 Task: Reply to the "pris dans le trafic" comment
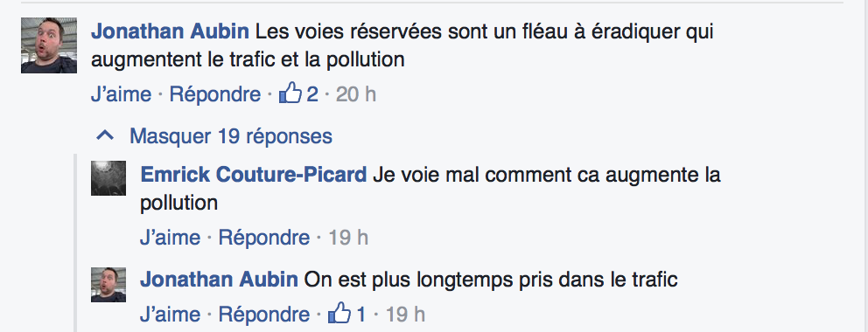(x=264, y=315)
